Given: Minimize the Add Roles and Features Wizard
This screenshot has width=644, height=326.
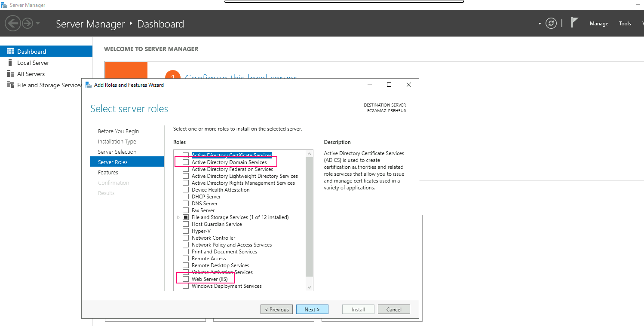Looking at the screenshot, I should (x=370, y=85).
